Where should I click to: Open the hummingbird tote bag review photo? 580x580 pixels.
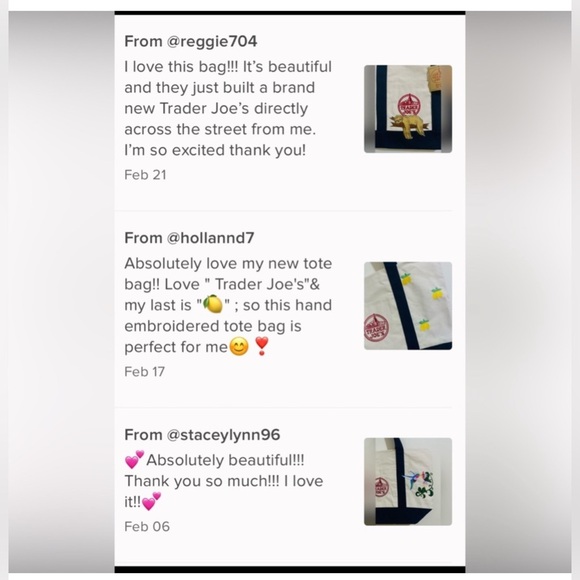point(408,482)
